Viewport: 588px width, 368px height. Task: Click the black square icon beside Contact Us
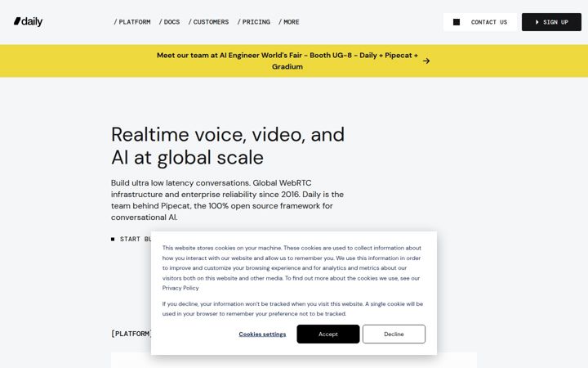tap(457, 22)
